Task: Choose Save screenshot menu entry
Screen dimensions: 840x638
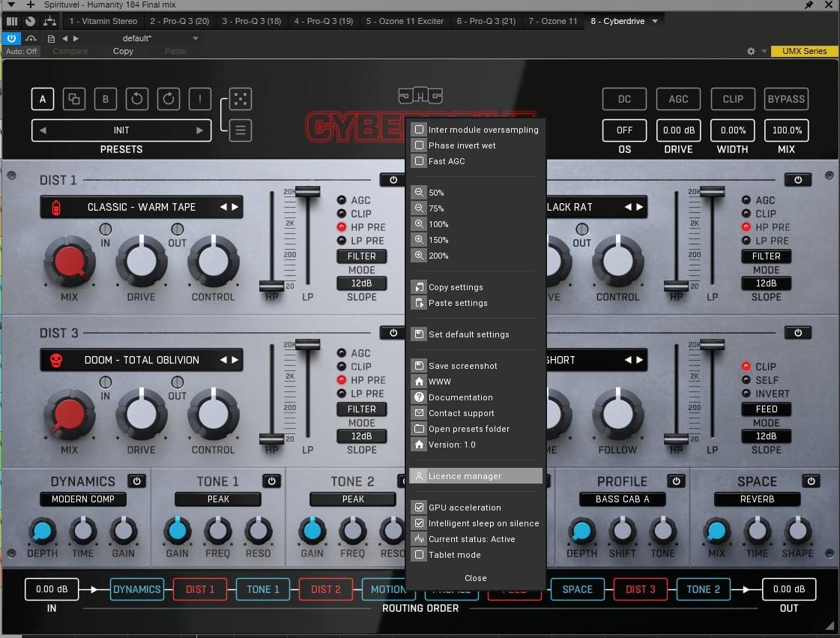Action: (x=476, y=366)
